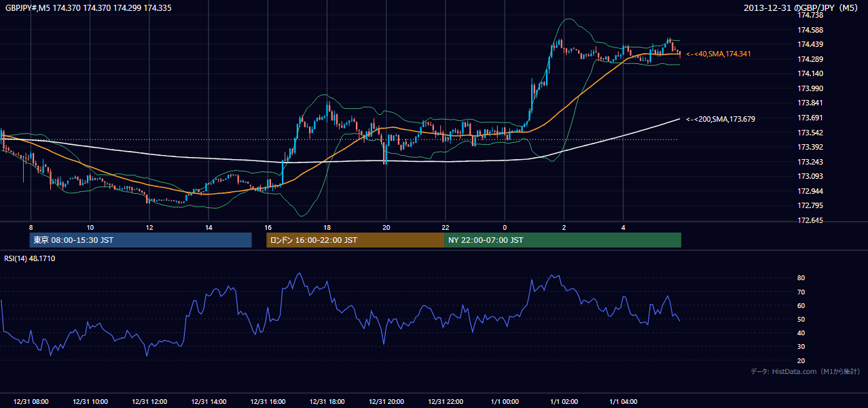Click the London session bar 16:00-22:00 JST
This screenshot has height=408, width=868.
(x=355, y=240)
